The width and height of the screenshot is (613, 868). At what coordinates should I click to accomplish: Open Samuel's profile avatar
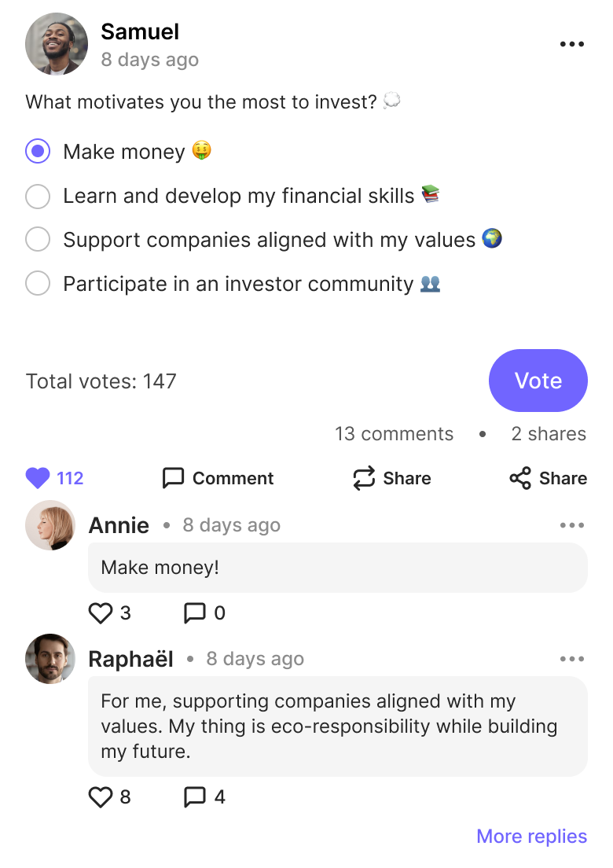(57, 44)
